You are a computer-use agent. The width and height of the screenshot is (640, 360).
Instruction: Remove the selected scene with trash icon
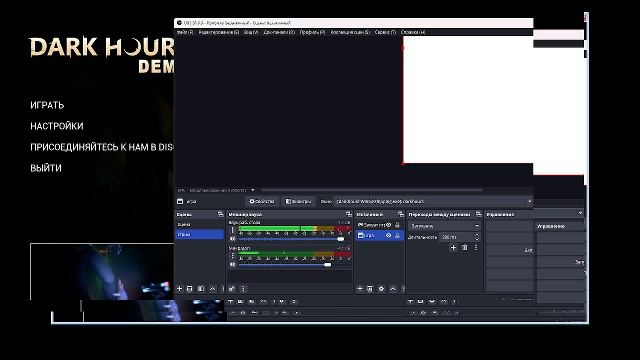coord(189,289)
